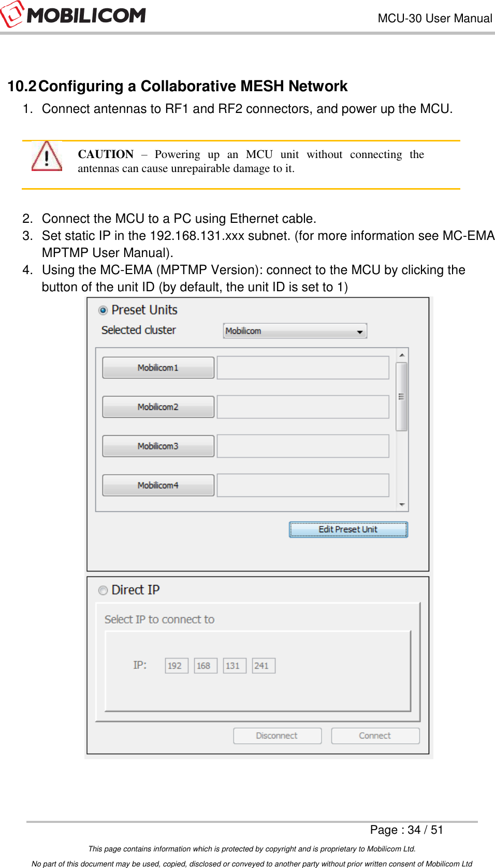Click the Mobilicom4 unit button
Viewport: 495px width, 868px height.
[x=158, y=485]
